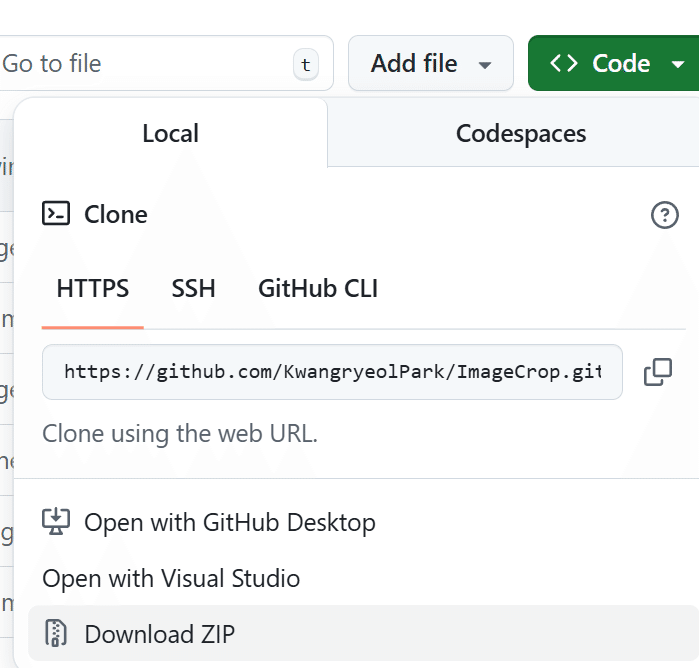The image size is (699, 668).
Task: Expand the Add file dropdown
Action: (431, 63)
